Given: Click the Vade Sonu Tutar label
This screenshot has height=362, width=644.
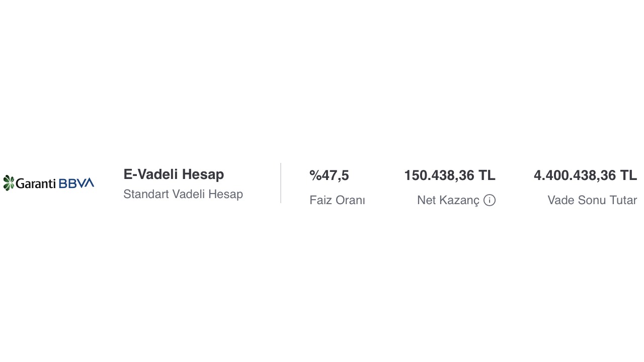Looking at the screenshot, I should coord(592,200).
